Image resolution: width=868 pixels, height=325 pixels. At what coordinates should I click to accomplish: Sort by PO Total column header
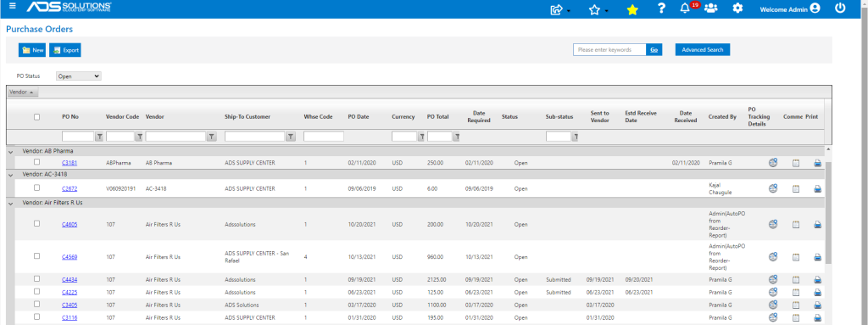click(x=437, y=117)
